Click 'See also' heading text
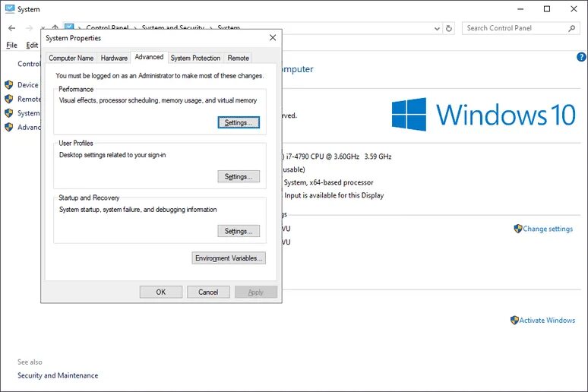 click(x=30, y=362)
